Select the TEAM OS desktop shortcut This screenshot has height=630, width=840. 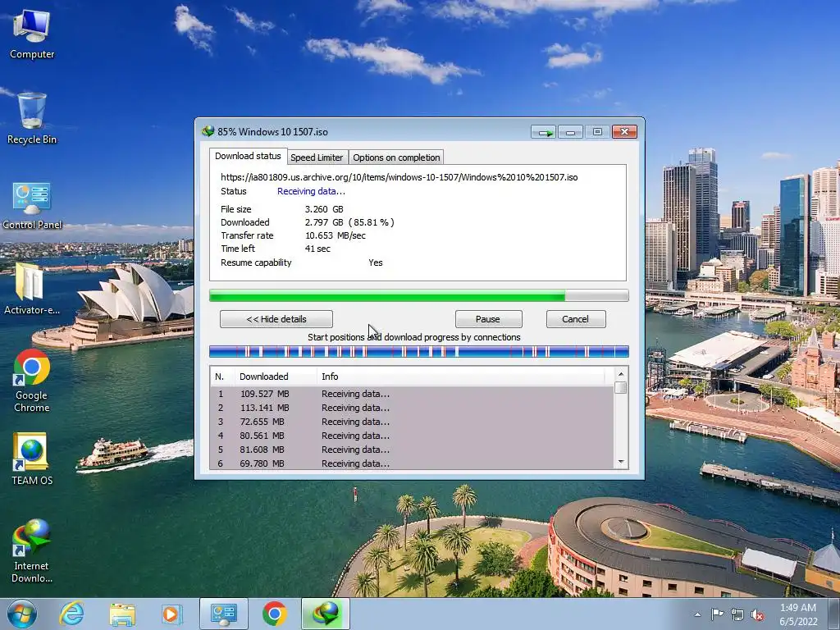coord(32,459)
